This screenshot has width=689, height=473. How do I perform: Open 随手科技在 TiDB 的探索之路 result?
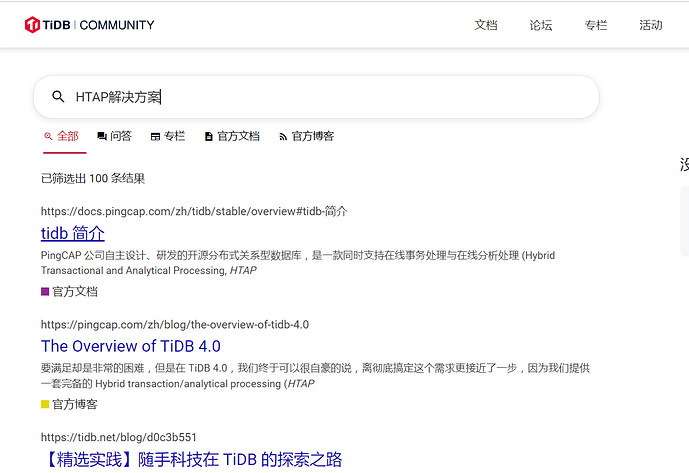(192, 460)
